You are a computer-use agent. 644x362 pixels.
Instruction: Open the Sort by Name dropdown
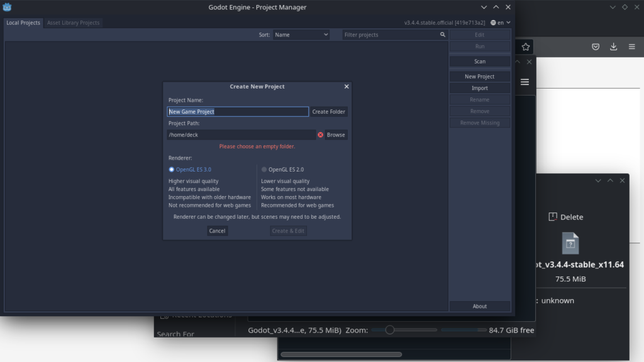pyautogui.click(x=301, y=35)
